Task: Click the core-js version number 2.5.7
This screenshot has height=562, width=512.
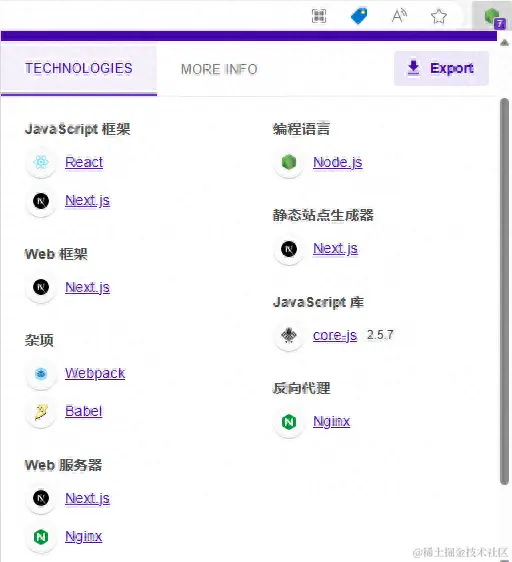Action: (380, 335)
